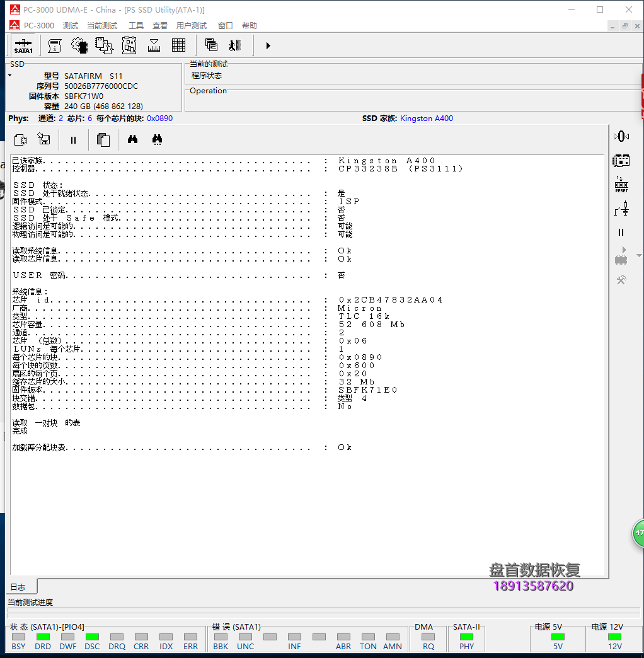Screen dimensions: 644x658
Task: Click the capacity 240 GB (468 862 128) text
Action: [103, 106]
